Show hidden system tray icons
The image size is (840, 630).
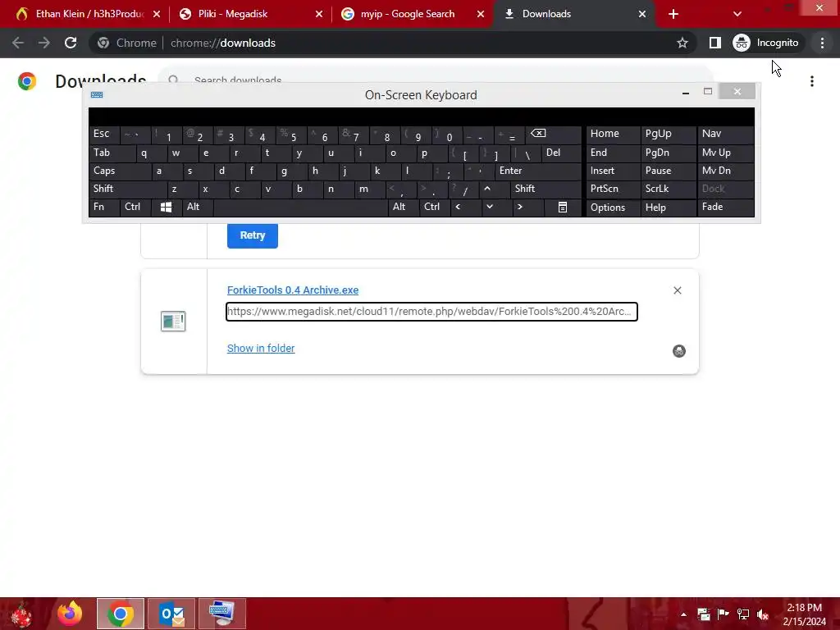683,614
